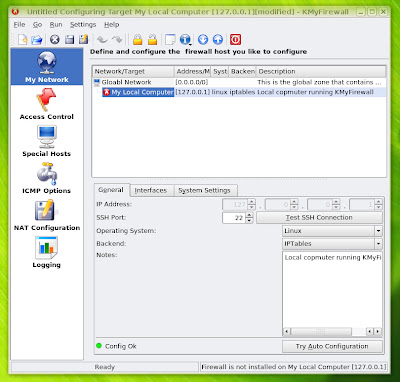The image size is (400, 382).
Task: Click the Save As floppy-with-pencil toolbar icon
Action: pyautogui.click(x=83, y=39)
